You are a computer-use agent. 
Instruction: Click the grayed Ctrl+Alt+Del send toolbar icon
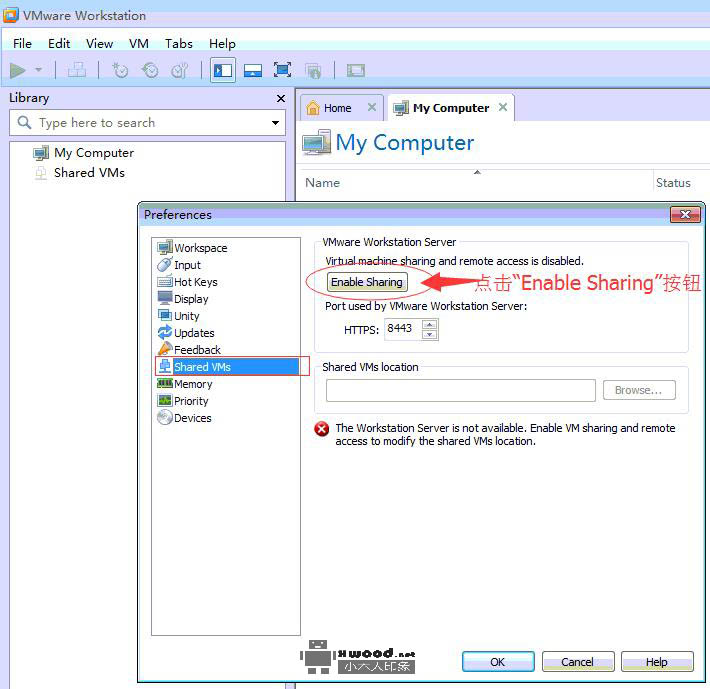tap(77, 70)
